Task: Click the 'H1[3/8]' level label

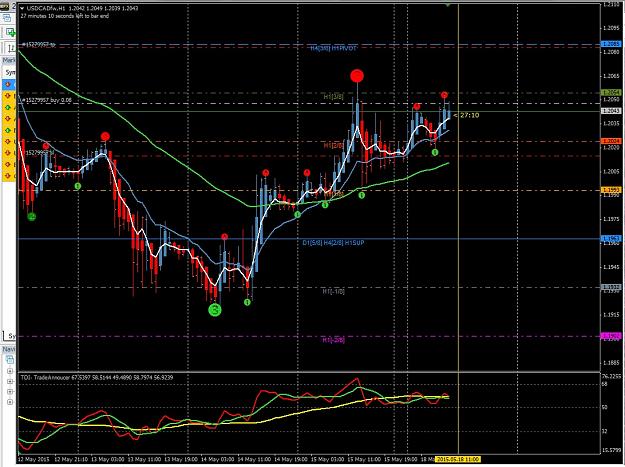Action: (333, 97)
